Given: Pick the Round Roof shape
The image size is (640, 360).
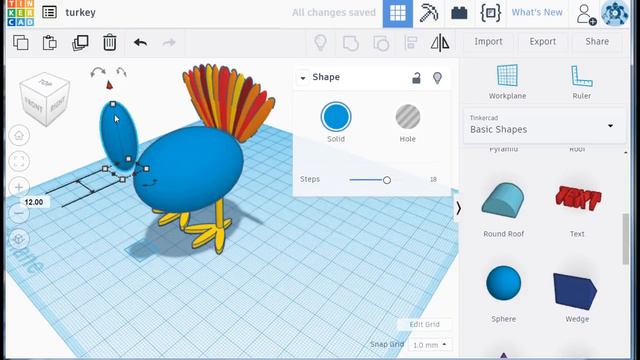Looking at the screenshot, I should [x=503, y=200].
